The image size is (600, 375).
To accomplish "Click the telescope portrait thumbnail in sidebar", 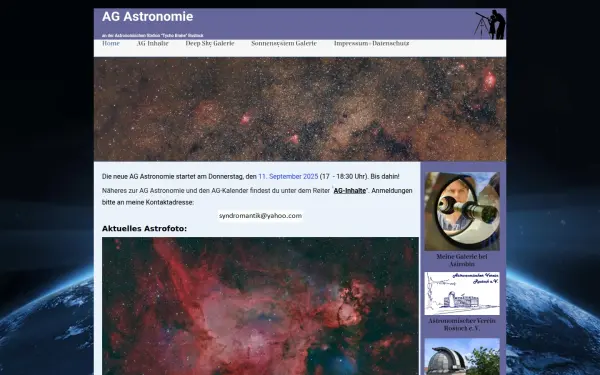I will pyautogui.click(x=462, y=211).
